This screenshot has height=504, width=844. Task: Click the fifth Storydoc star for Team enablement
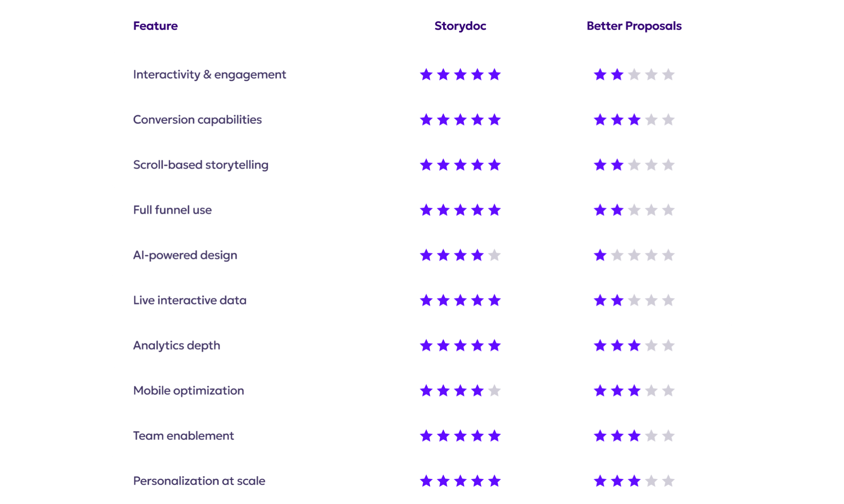[x=494, y=436]
